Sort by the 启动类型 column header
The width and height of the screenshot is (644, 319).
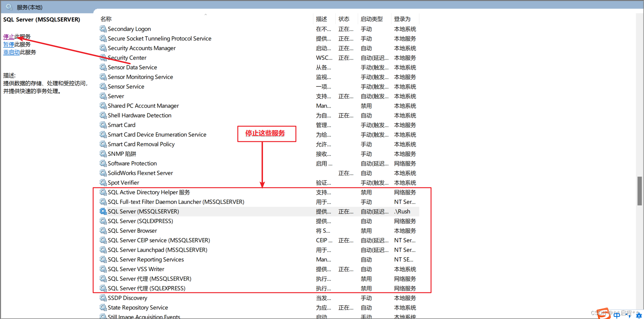[x=371, y=19]
